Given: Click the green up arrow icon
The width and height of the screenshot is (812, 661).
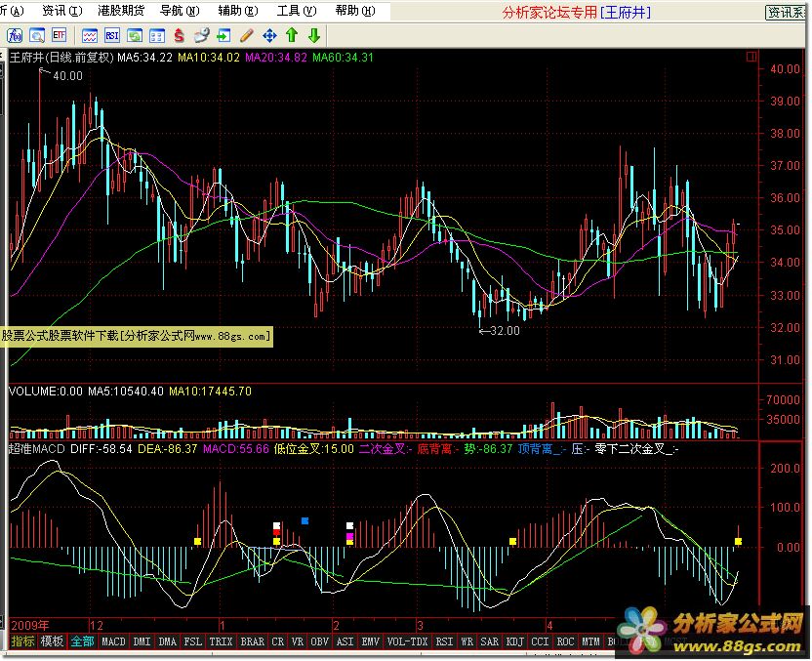Looking at the screenshot, I should click(292, 35).
